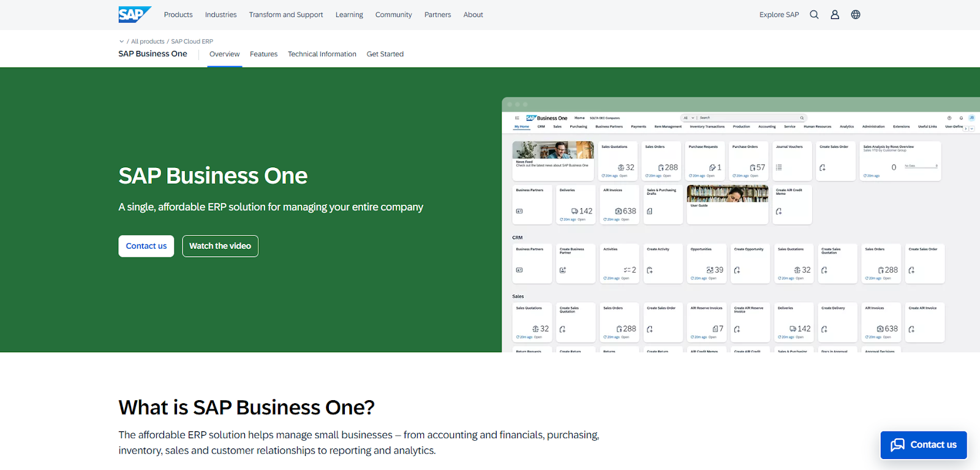The image size is (980, 470).
Task: Switch to the Overview tab
Action: tap(224, 54)
